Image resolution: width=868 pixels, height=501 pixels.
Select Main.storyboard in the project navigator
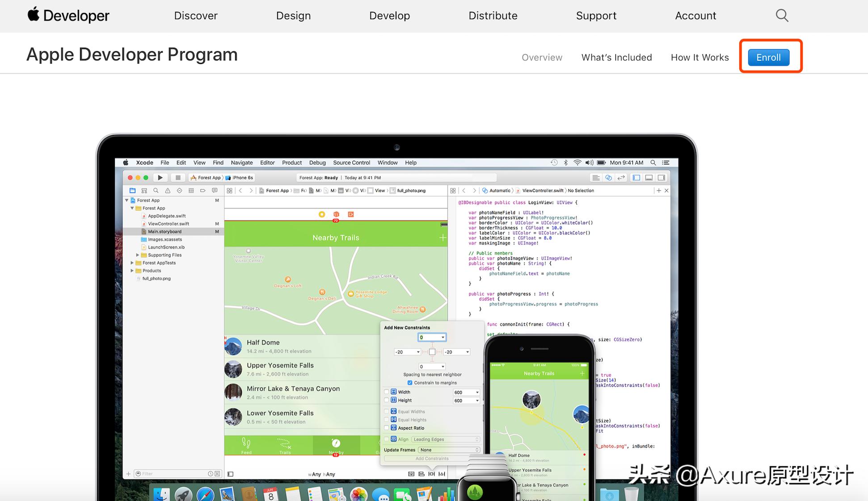coord(164,232)
